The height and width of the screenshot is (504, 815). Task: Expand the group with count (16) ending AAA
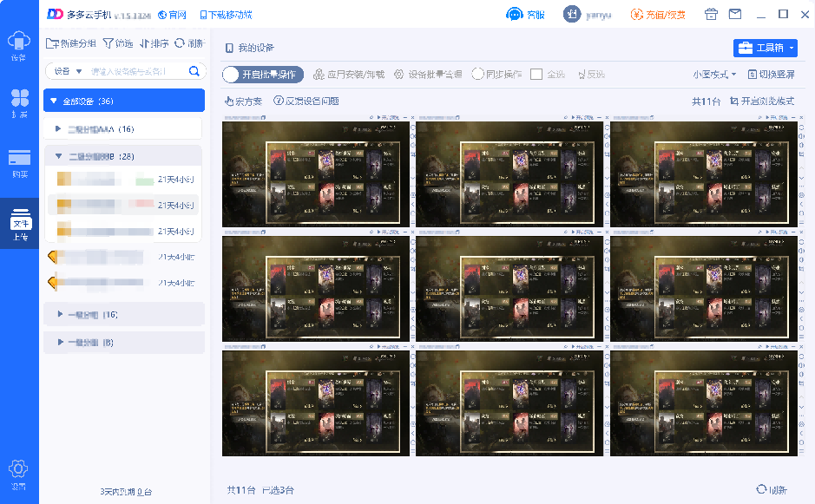pyautogui.click(x=57, y=128)
